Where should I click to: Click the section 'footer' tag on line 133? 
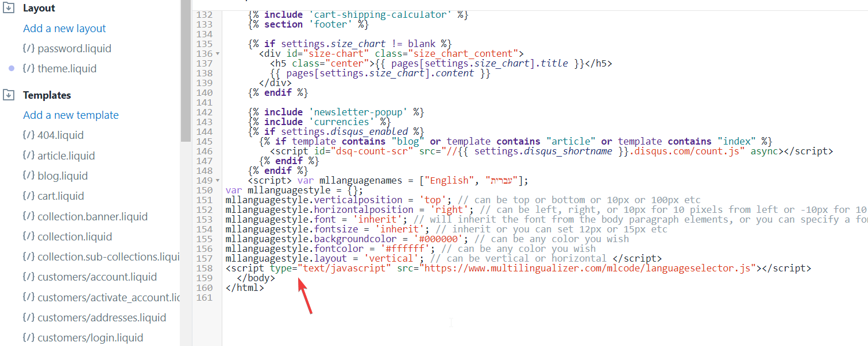308,25
